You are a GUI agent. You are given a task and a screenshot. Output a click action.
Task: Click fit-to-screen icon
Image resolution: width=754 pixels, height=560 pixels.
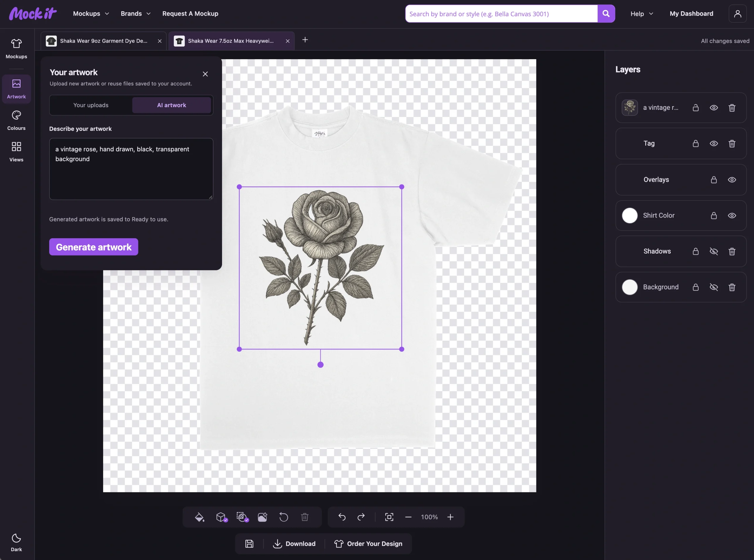(x=389, y=517)
